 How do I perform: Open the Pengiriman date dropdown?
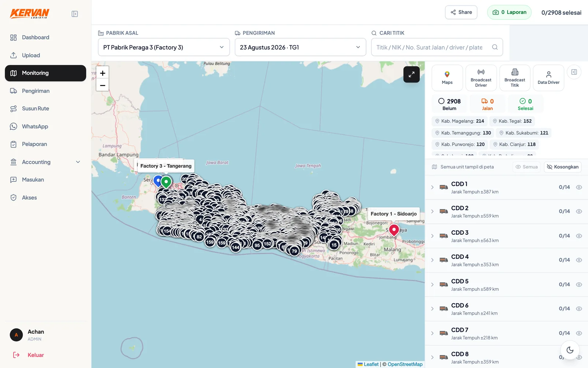coord(300,47)
